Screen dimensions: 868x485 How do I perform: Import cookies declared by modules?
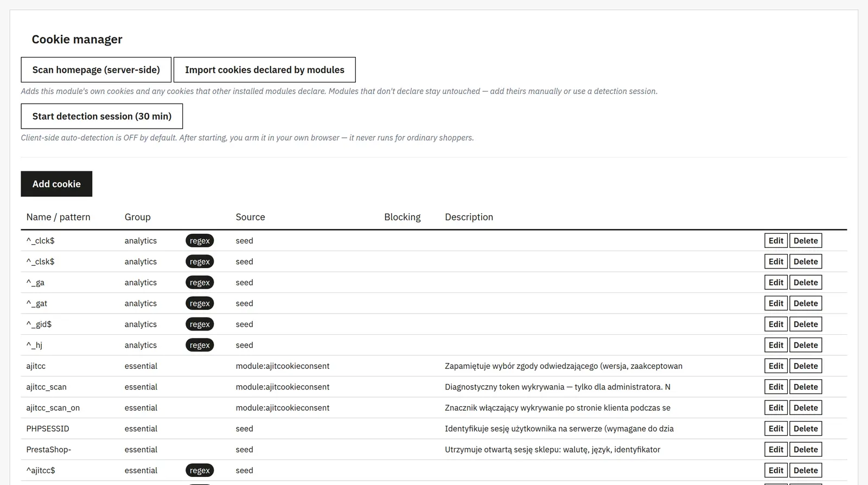(x=265, y=70)
